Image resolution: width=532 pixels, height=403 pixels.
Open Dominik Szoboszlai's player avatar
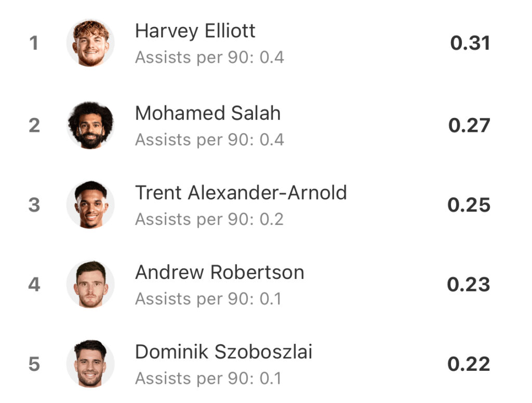click(x=90, y=364)
